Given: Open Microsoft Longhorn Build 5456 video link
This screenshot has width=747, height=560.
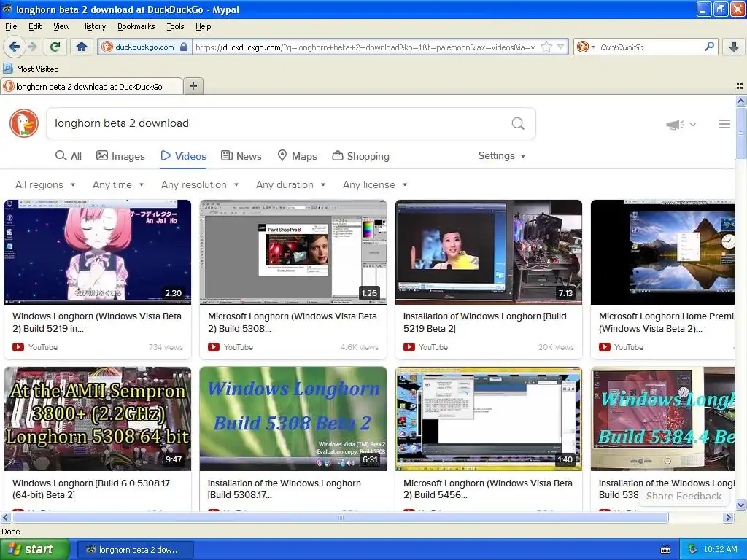Looking at the screenshot, I should coord(488,489).
